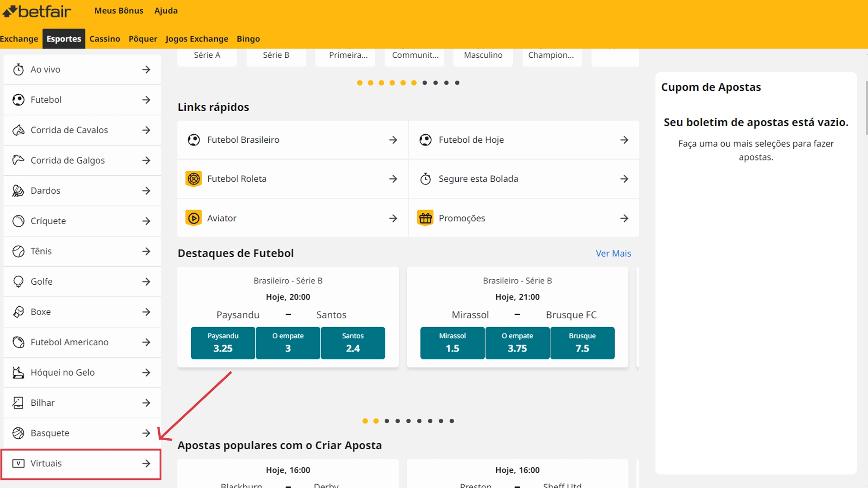Click the Basquete ball icon
This screenshot has width=868, height=488.
(18, 433)
